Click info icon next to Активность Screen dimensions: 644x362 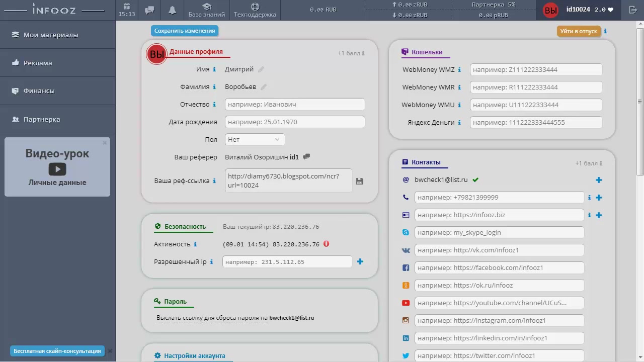pos(195,244)
